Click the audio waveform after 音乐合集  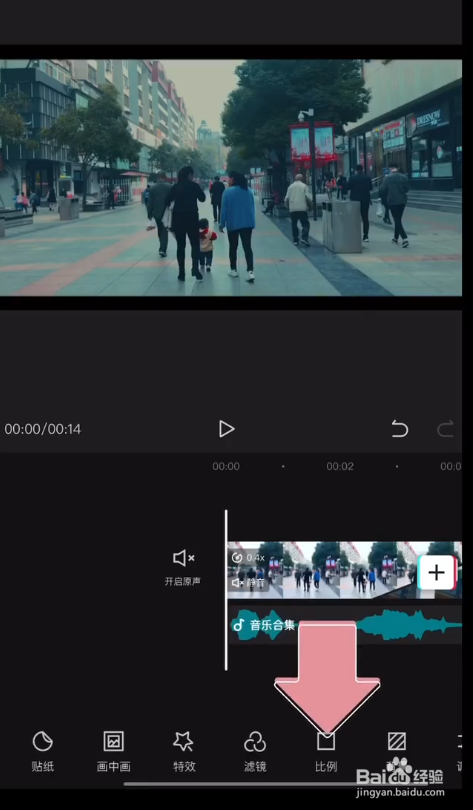(408, 625)
